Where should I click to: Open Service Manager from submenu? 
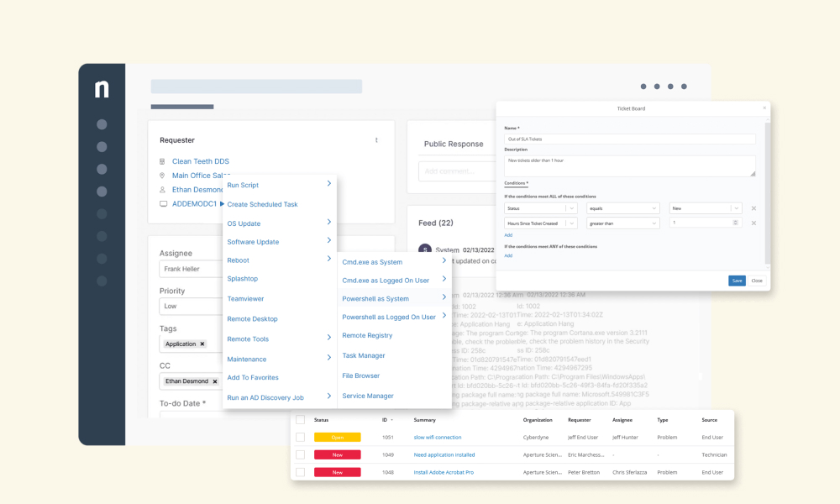(x=368, y=396)
